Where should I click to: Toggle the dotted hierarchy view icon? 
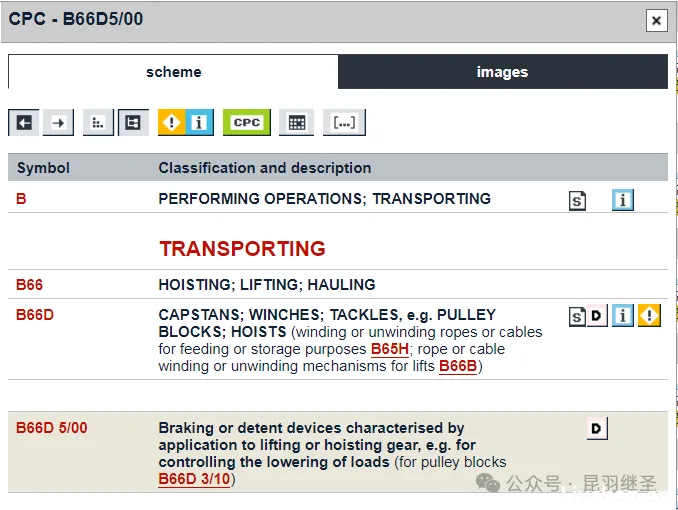click(x=98, y=122)
